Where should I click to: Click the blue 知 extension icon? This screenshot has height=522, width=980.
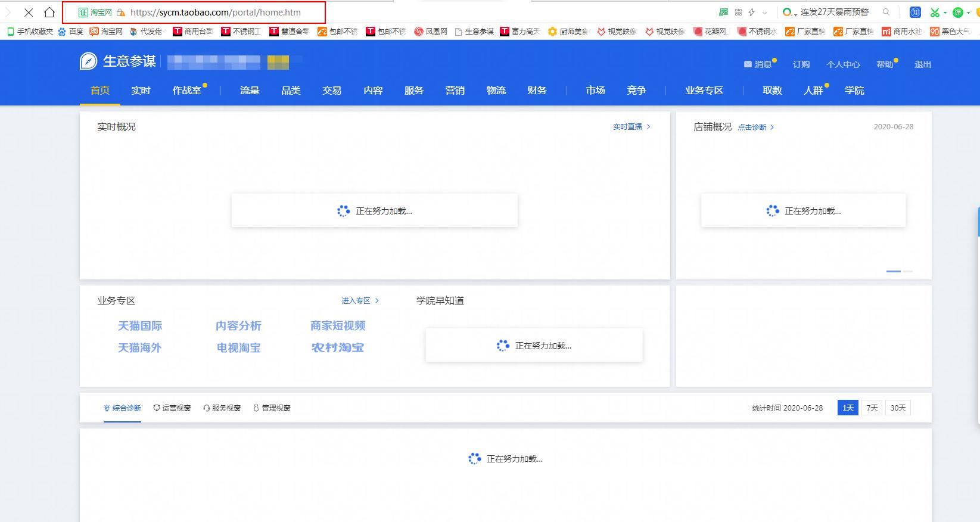916,12
